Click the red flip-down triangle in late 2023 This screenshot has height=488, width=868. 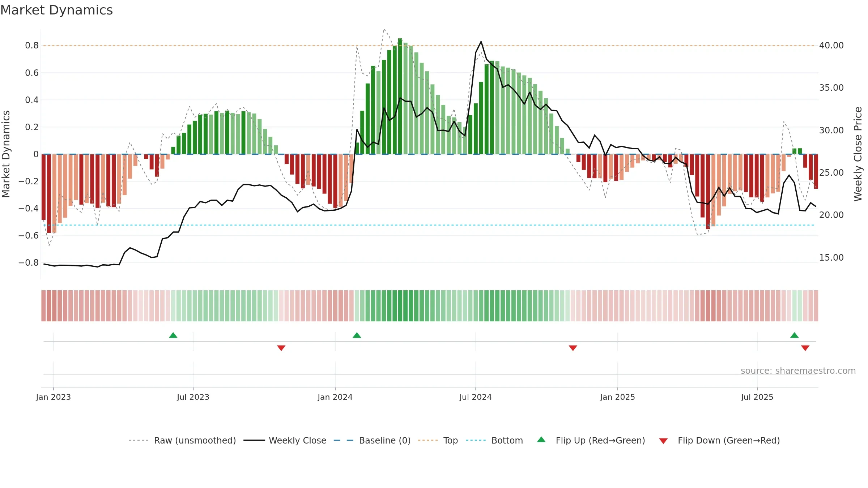pyautogui.click(x=281, y=348)
